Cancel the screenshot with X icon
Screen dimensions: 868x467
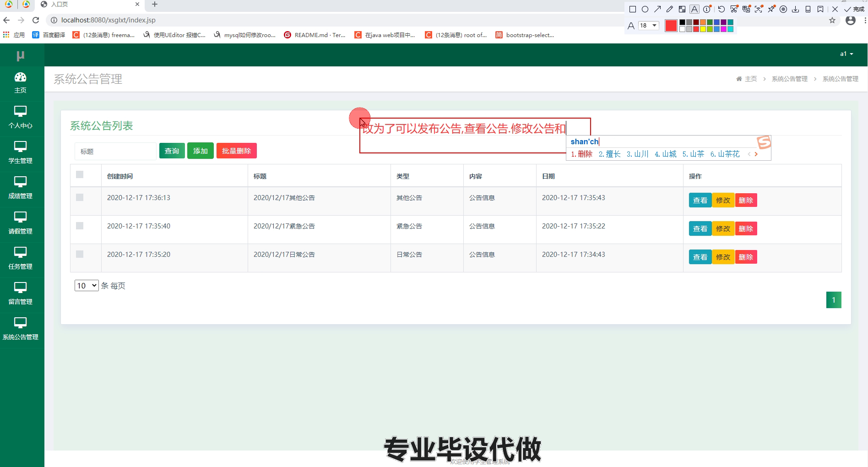[835, 9]
